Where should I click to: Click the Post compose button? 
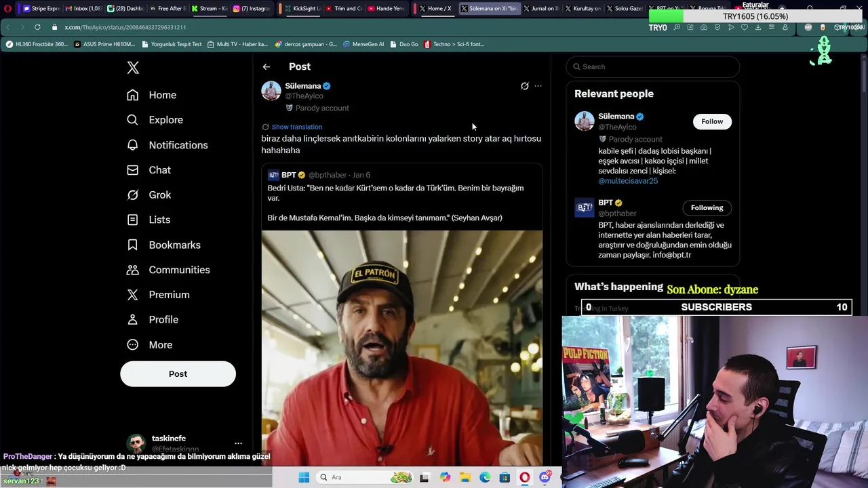pyautogui.click(x=178, y=374)
